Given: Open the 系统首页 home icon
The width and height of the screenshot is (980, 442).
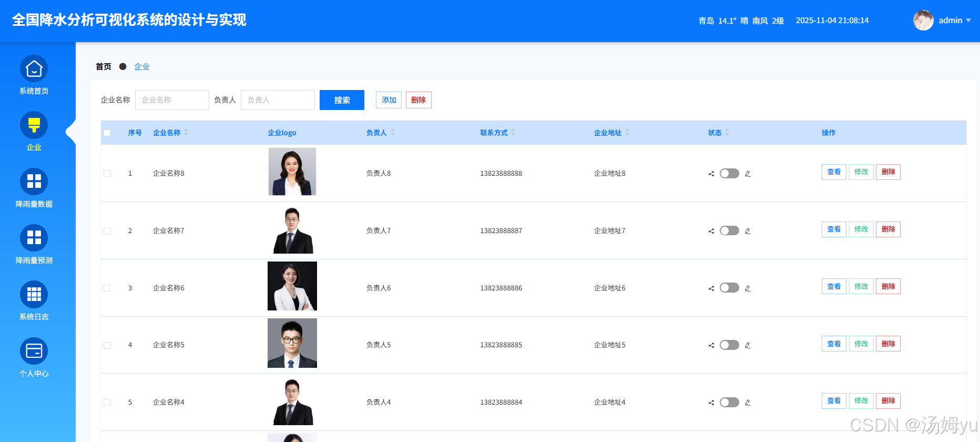Looking at the screenshot, I should point(34,69).
